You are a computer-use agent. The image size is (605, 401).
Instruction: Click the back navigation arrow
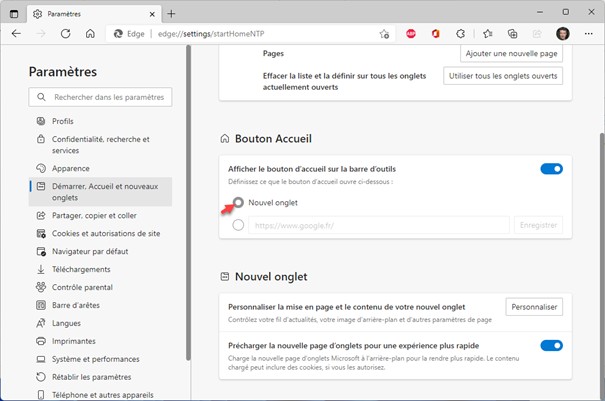pos(16,34)
